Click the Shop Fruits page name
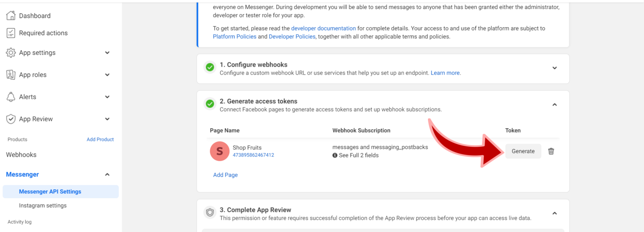Screen dimensions: 644x232 [x=247, y=147]
